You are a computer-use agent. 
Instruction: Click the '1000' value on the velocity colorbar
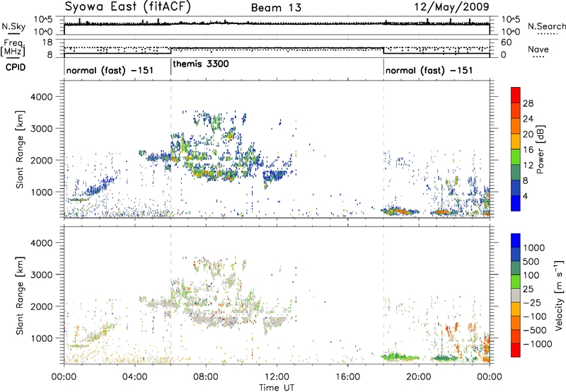point(533,248)
